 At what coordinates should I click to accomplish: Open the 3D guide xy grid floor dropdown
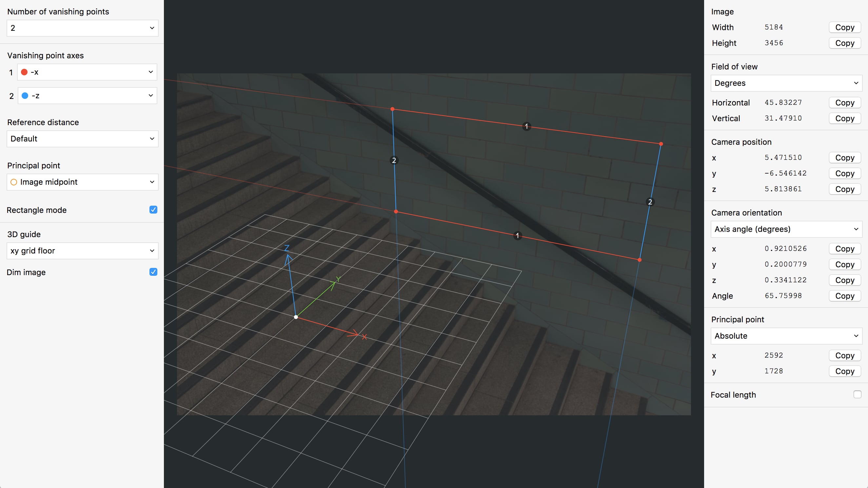tap(81, 250)
